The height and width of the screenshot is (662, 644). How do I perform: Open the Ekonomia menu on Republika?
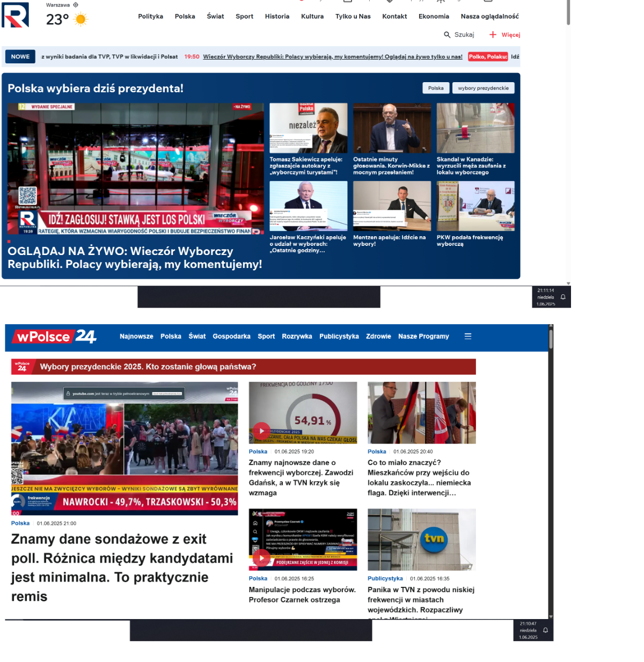coord(434,17)
